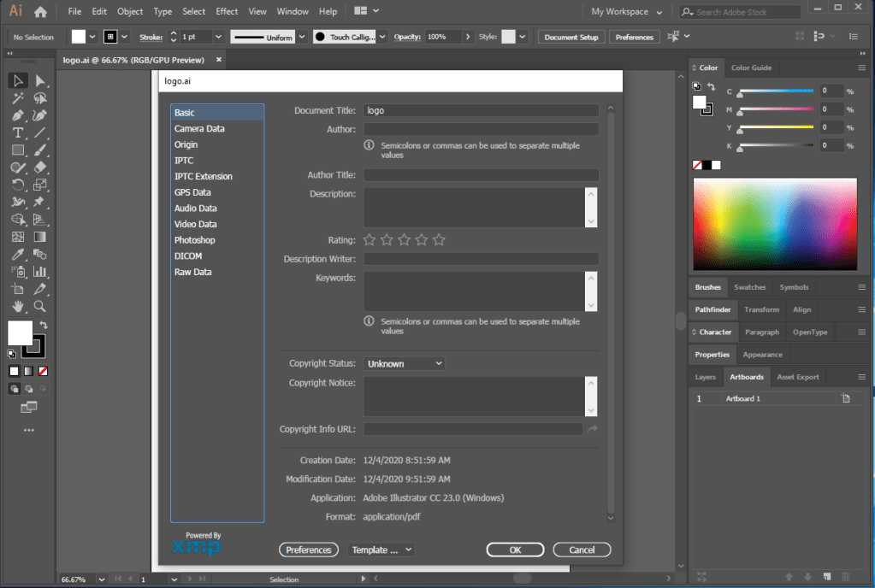Screen dimensions: 875x588
Task: Swap fill and stroke in toolbar
Action: pos(44,326)
